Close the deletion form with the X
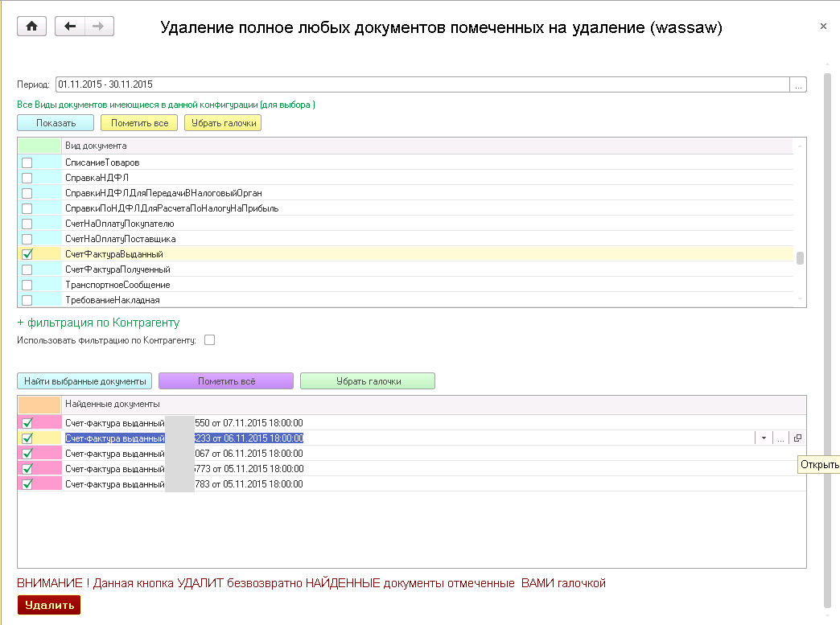 coord(823,27)
